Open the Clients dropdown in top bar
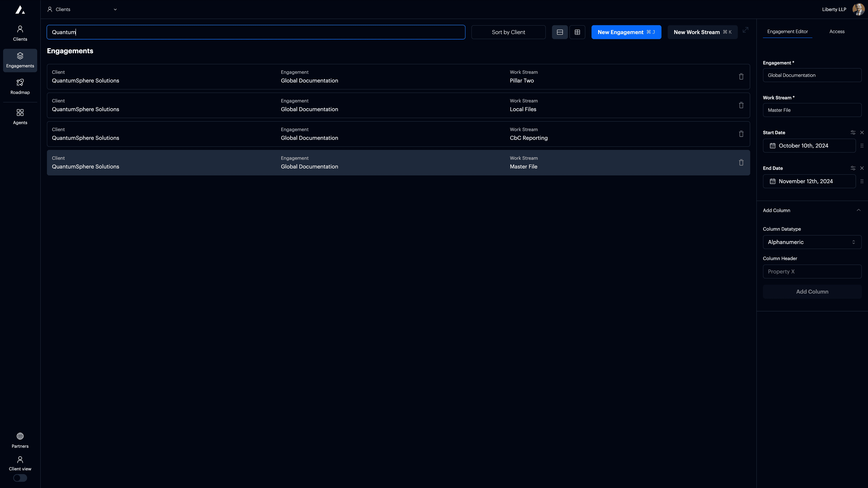The height and width of the screenshot is (488, 868). [x=83, y=9]
